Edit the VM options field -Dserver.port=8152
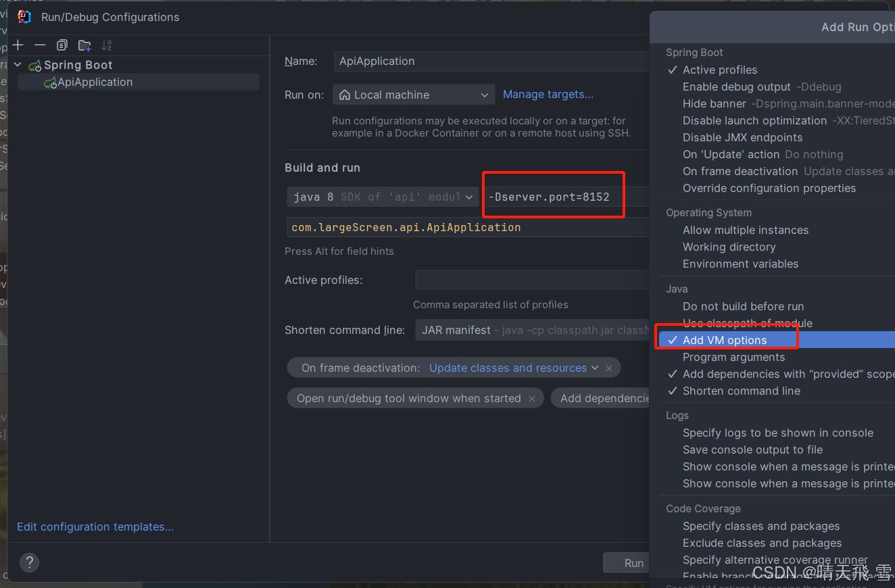This screenshot has width=895, height=588. click(x=566, y=197)
